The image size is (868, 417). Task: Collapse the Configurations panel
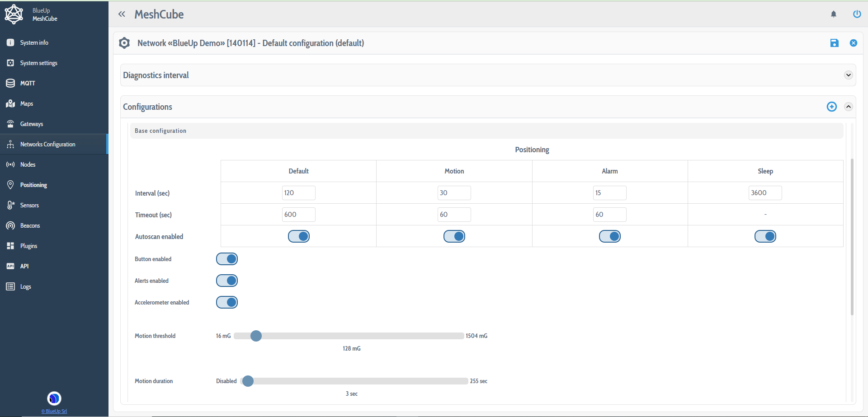point(849,107)
